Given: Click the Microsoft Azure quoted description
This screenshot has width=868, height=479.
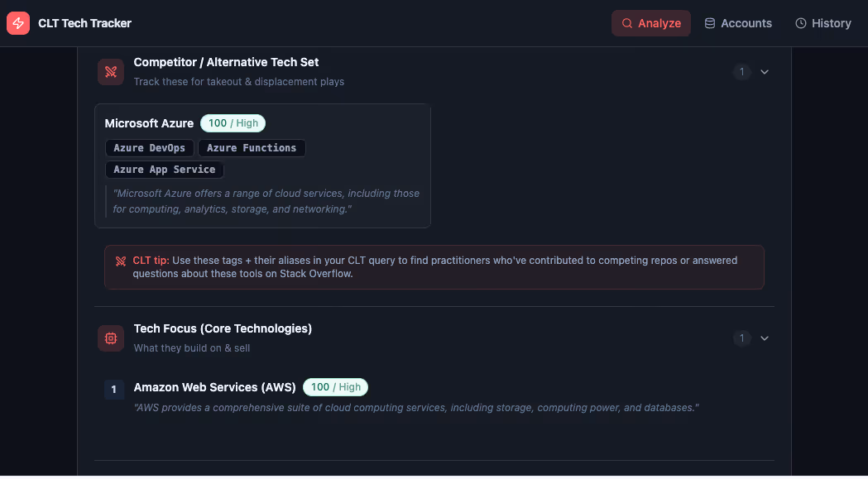Looking at the screenshot, I should coord(266,201).
